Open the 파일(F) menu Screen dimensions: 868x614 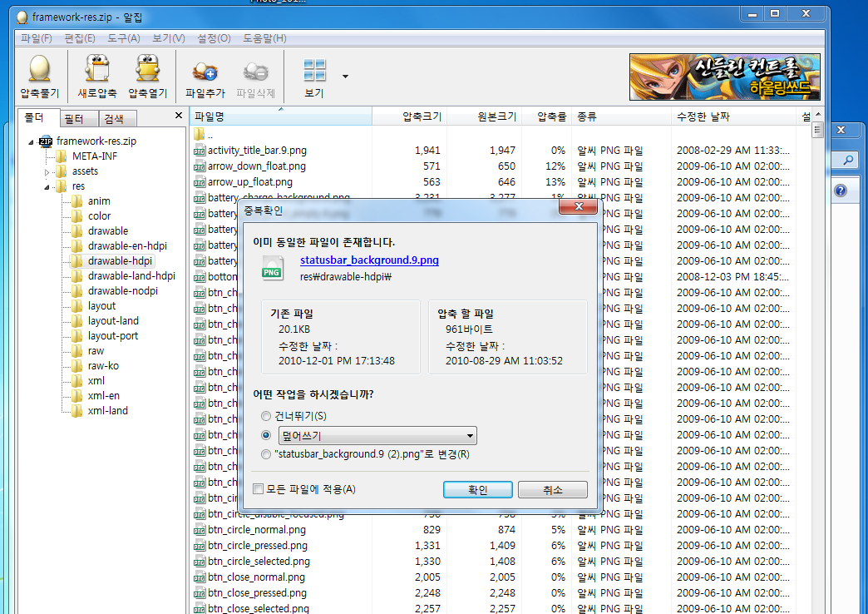point(37,38)
